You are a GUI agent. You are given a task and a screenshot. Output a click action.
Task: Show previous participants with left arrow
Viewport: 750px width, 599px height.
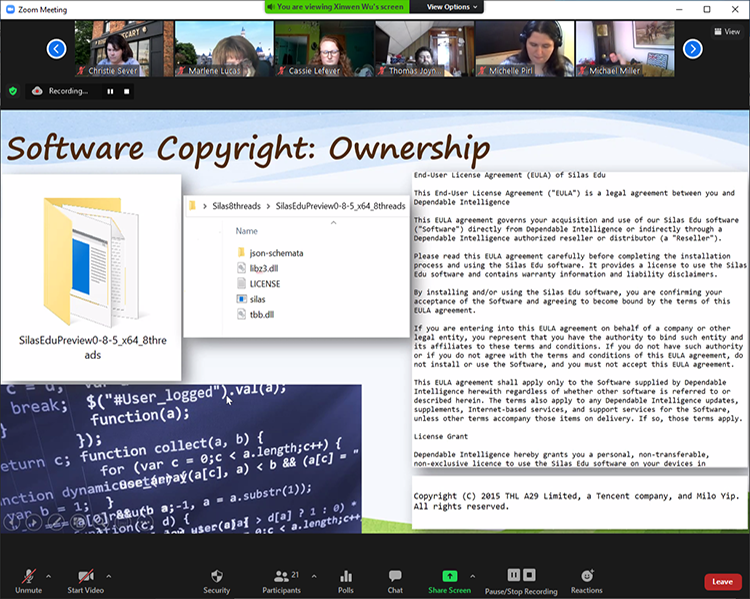click(56, 49)
